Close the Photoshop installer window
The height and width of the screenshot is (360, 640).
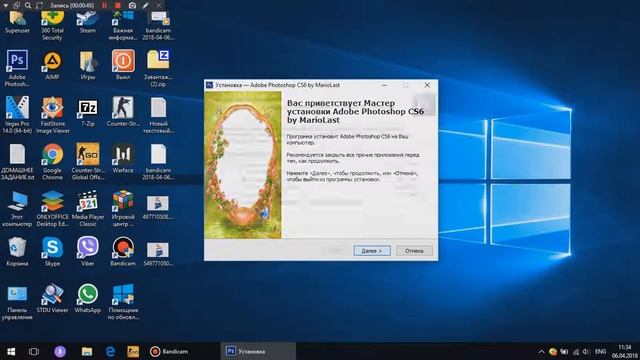tap(427, 85)
